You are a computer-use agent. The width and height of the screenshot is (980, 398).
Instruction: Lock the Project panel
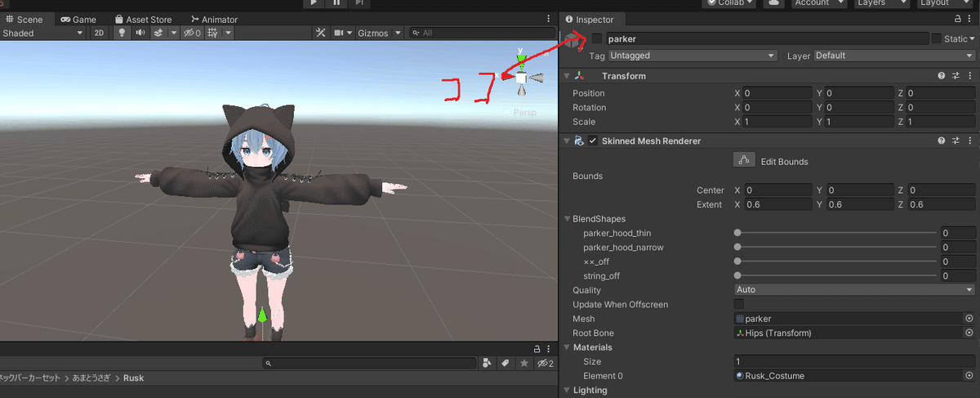(537, 348)
